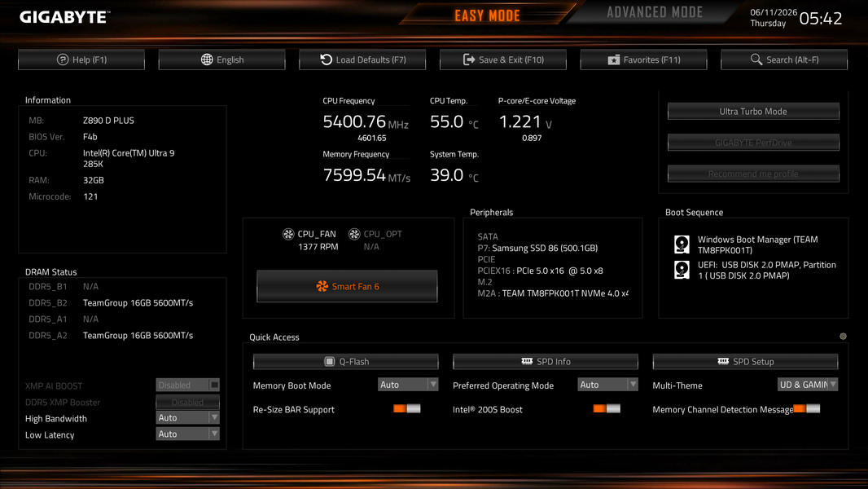Open Preferred Operating Mode dropdown
Viewport: 868px width, 489px height.
(x=607, y=385)
